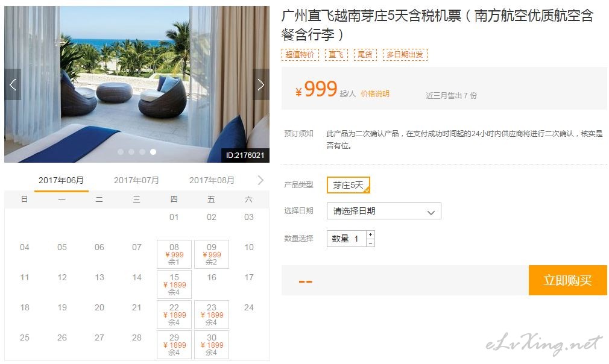Choose June 15 departure date

pos(174,284)
